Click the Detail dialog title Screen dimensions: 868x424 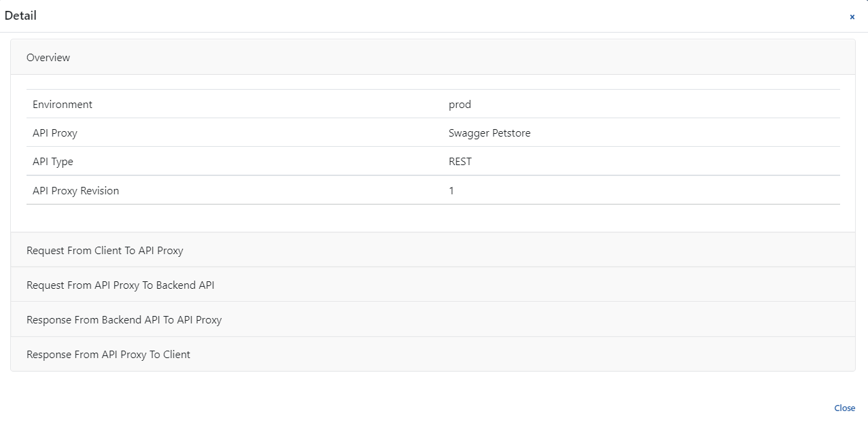point(20,16)
